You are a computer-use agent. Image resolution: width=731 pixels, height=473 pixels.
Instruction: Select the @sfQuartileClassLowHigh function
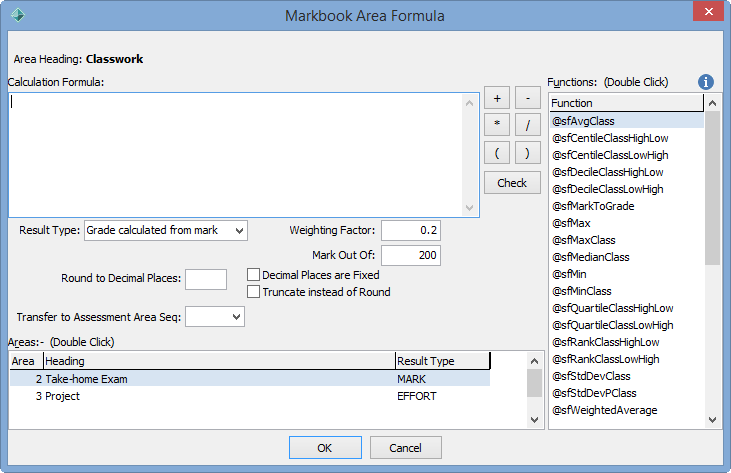click(x=627, y=325)
